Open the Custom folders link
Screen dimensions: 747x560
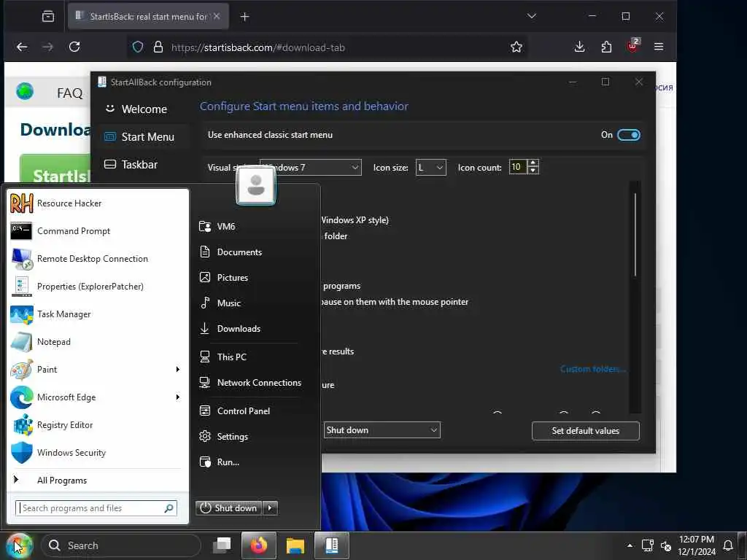(592, 369)
